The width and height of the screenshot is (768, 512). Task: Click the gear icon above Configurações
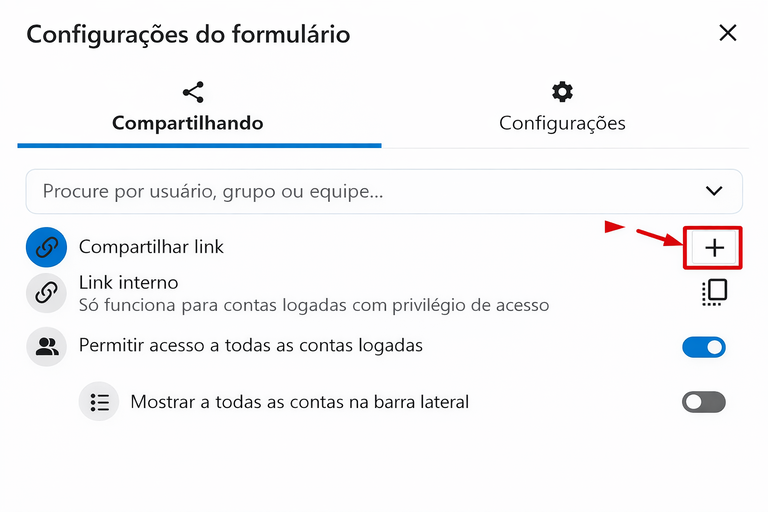coord(562,92)
